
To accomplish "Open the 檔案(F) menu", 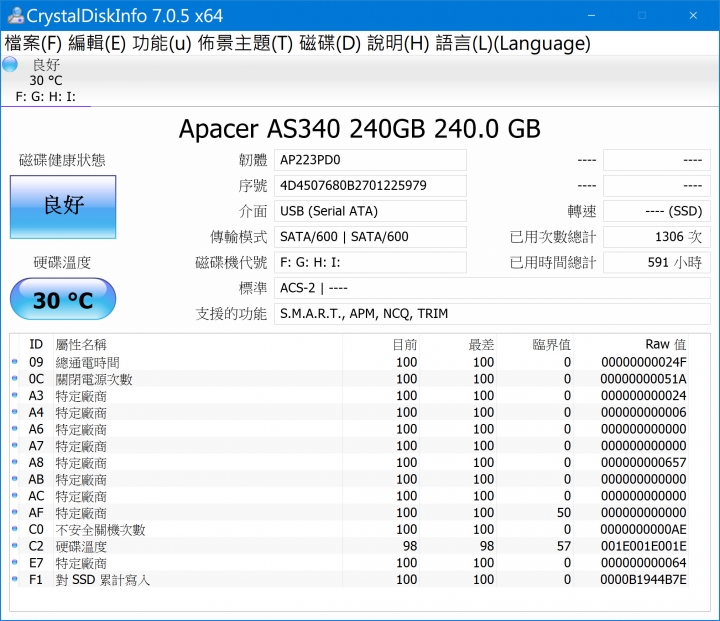I will (33, 44).
